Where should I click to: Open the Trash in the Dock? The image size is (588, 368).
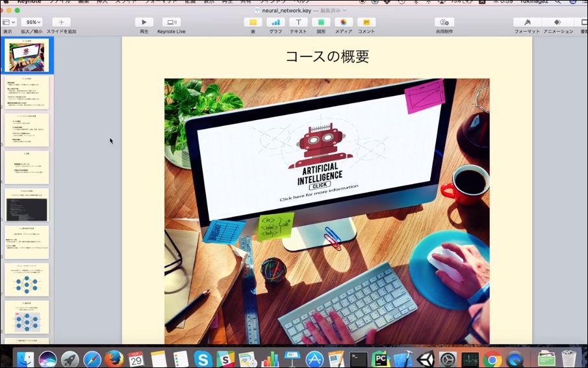[569, 359]
